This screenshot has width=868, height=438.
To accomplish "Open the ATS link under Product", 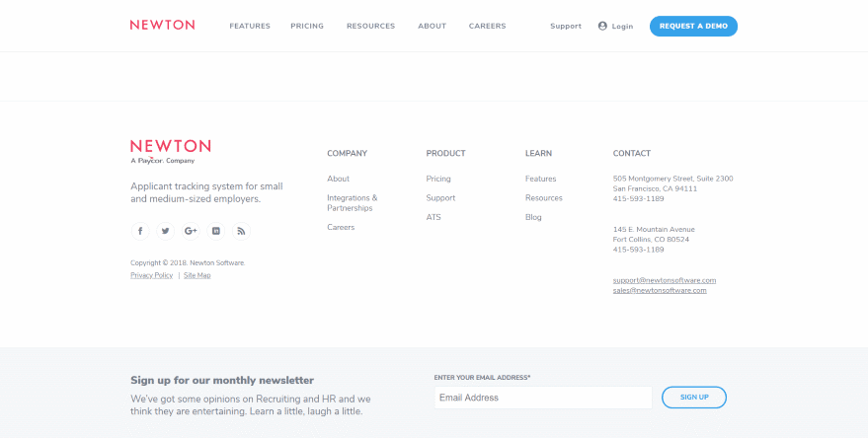I will click(434, 217).
